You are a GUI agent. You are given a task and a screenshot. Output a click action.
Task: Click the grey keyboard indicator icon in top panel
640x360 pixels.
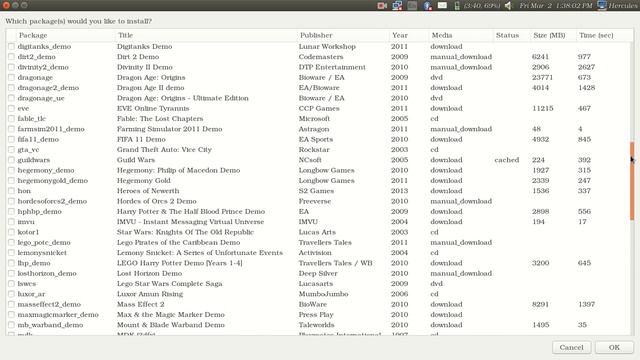point(412,5)
